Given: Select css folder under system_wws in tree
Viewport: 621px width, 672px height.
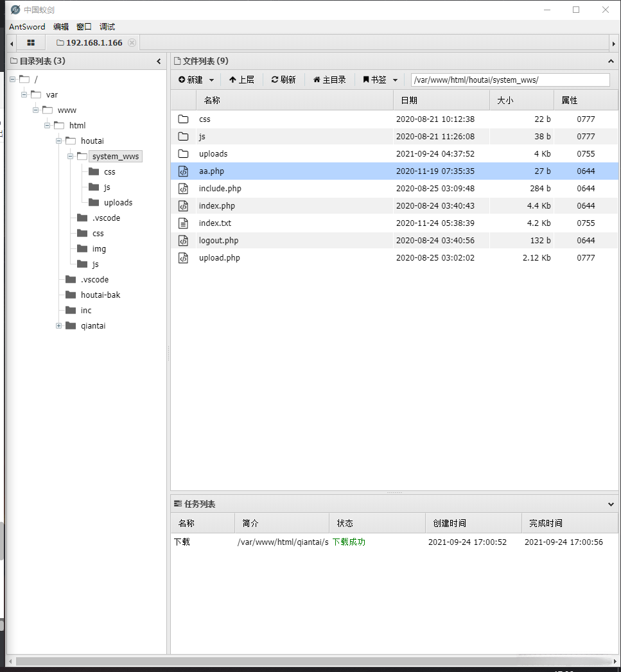Looking at the screenshot, I should pyautogui.click(x=109, y=171).
